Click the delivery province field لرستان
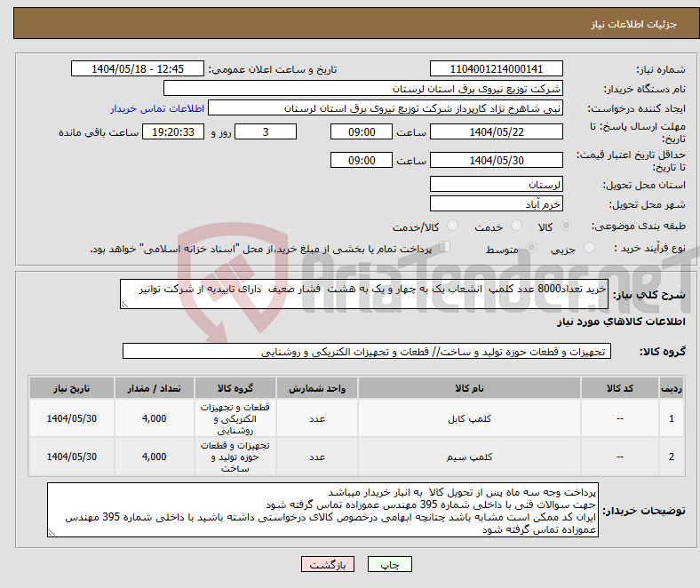This screenshot has height=588, width=700. tap(496, 184)
